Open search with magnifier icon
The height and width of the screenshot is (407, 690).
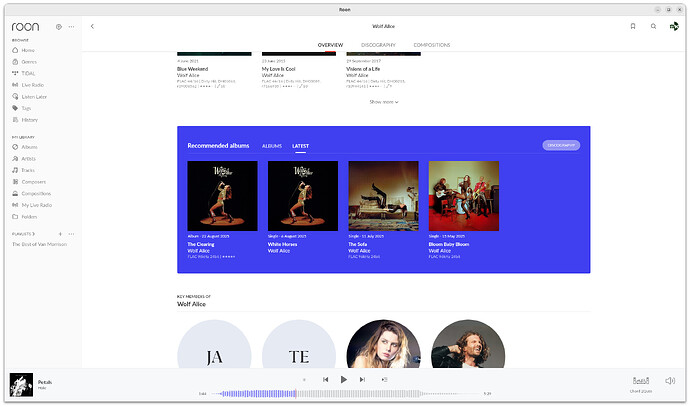pos(653,26)
